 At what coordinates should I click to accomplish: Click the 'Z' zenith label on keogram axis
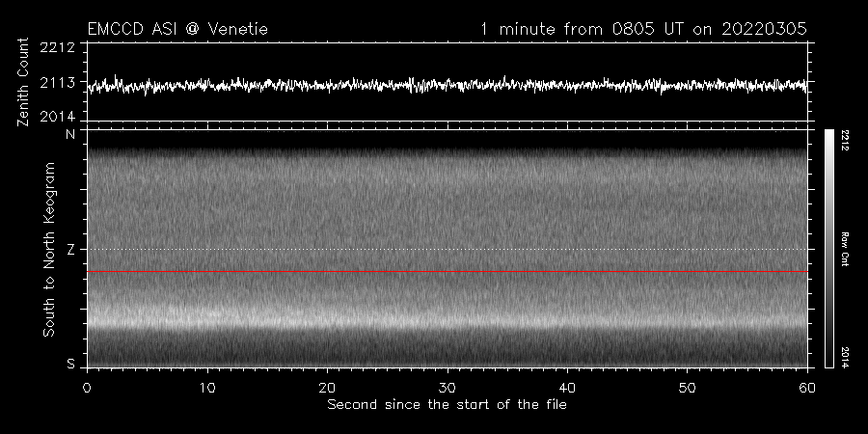(x=70, y=249)
